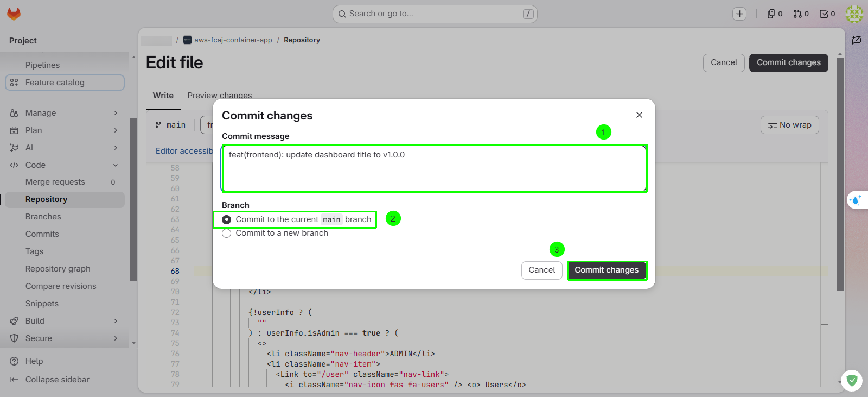Click the droplet extension icon on right edge
The image size is (868, 397).
(856, 200)
